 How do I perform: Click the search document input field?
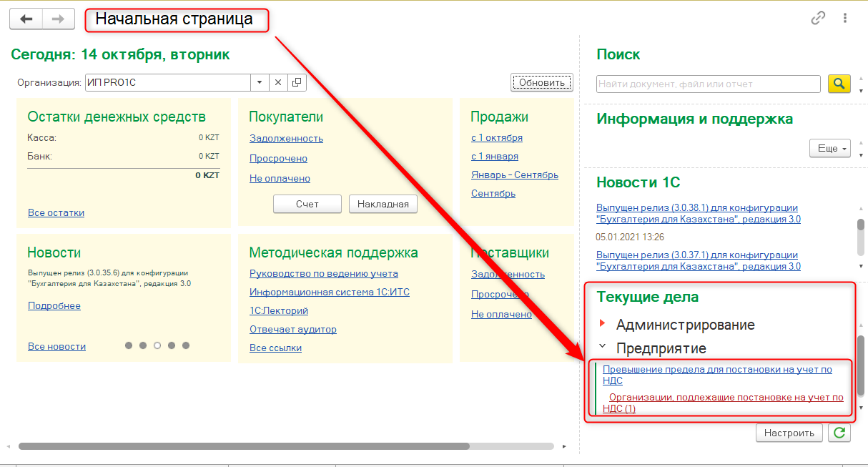[708, 84]
